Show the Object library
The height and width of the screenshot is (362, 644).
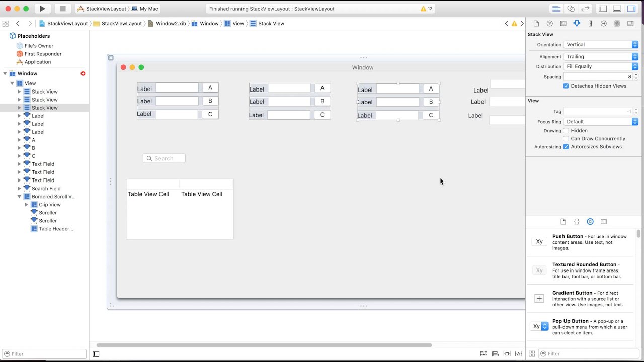tap(590, 222)
